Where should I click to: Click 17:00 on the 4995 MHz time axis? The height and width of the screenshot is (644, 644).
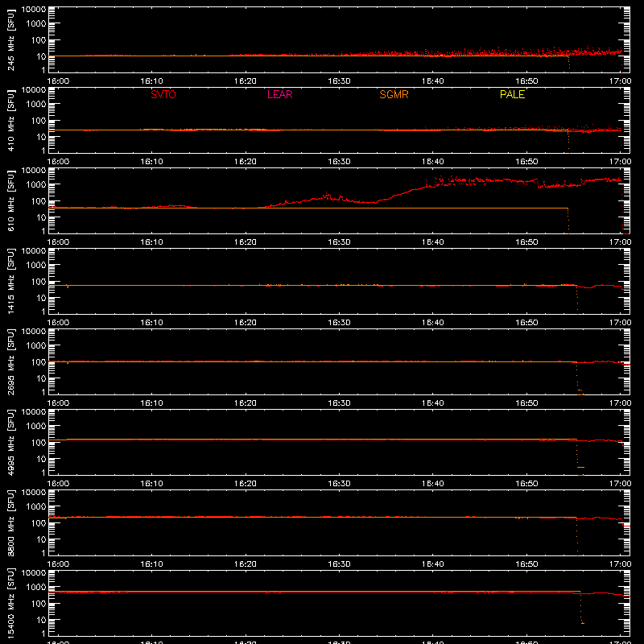point(620,484)
